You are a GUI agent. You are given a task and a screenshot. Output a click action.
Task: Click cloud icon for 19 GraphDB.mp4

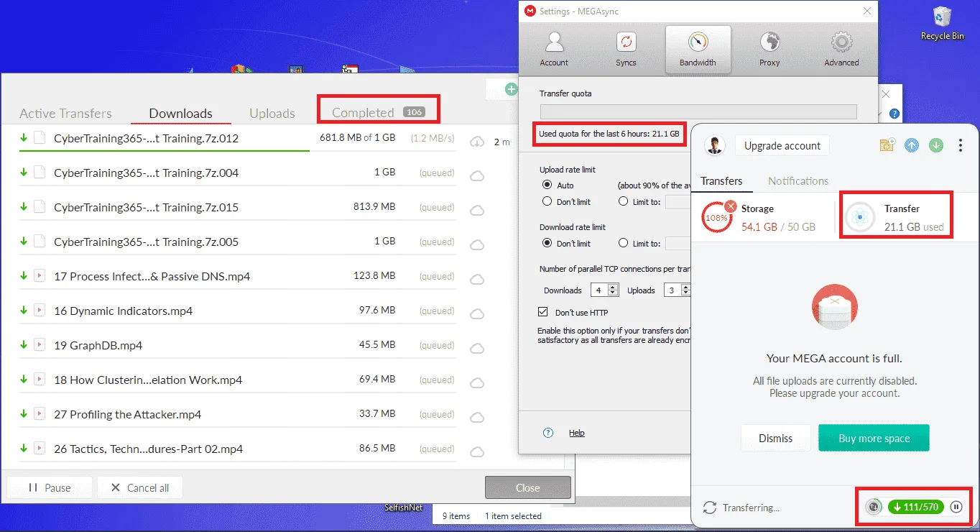click(x=476, y=349)
